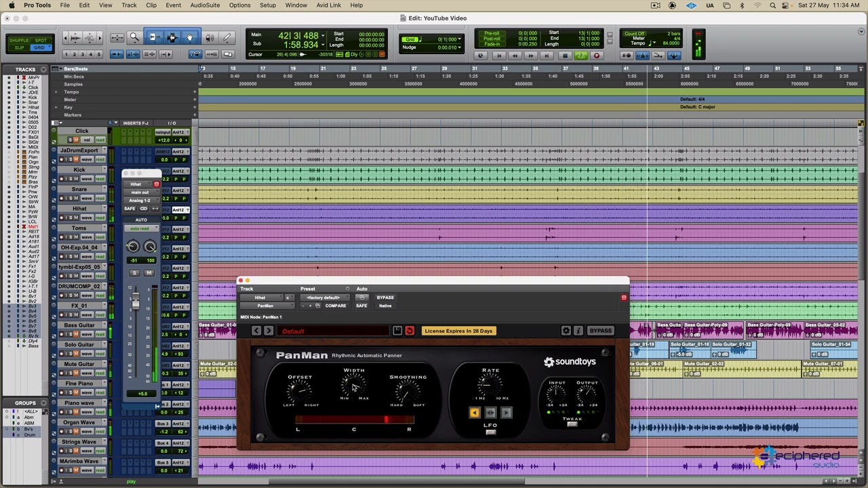Click the Rewind transport button
Viewport: 868px width, 488px height.
(x=515, y=56)
